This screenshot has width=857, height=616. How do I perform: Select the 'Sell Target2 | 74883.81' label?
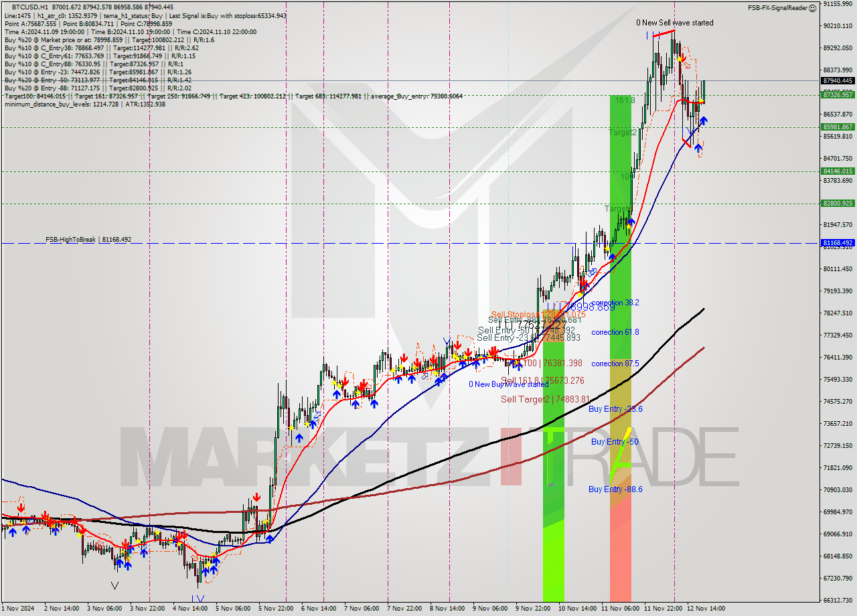point(545,399)
